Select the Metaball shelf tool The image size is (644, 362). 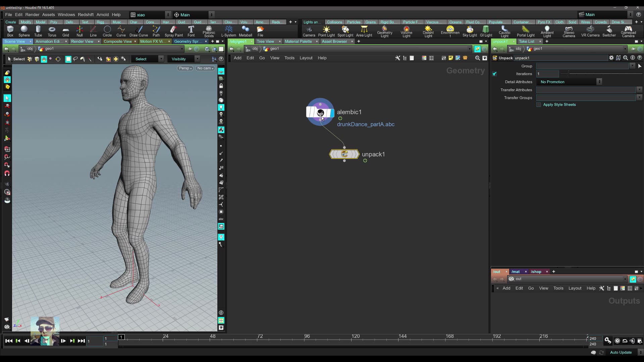(x=245, y=31)
